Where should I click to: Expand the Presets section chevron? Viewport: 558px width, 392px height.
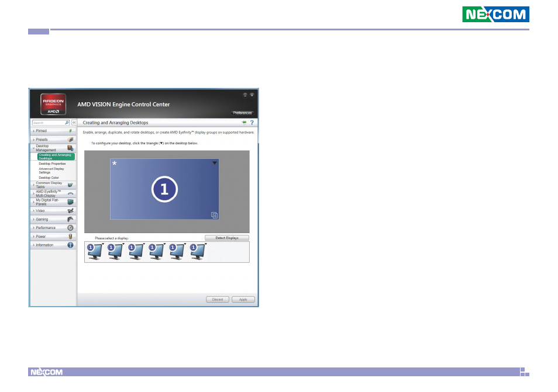tap(33, 140)
